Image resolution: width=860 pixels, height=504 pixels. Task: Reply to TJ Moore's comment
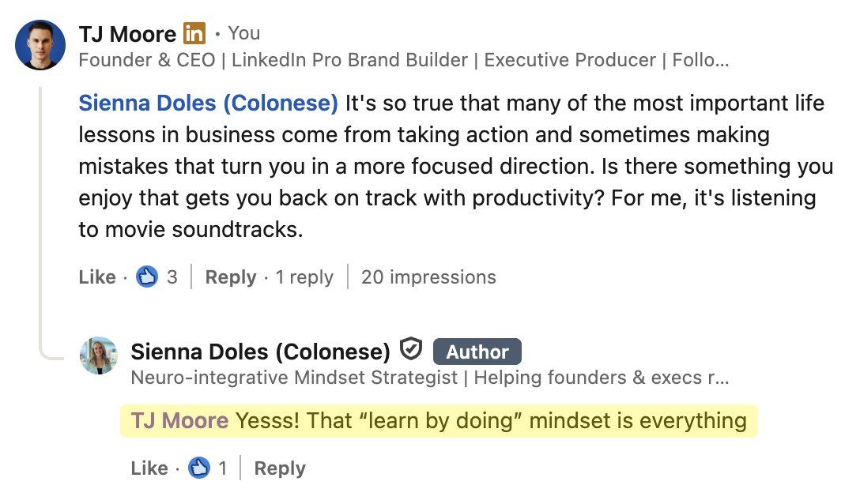230,277
